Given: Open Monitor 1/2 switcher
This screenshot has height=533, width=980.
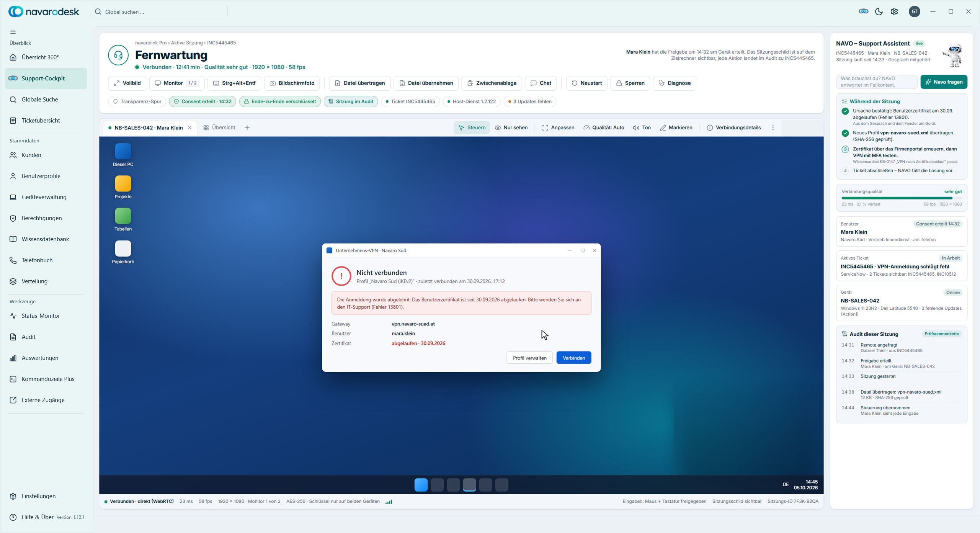Looking at the screenshot, I should 176,83.
